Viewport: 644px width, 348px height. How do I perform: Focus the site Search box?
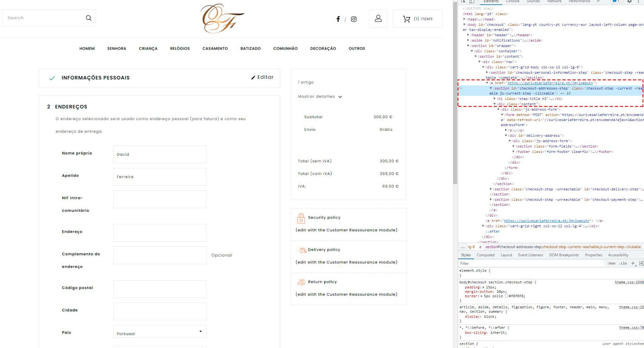(49, 18)
